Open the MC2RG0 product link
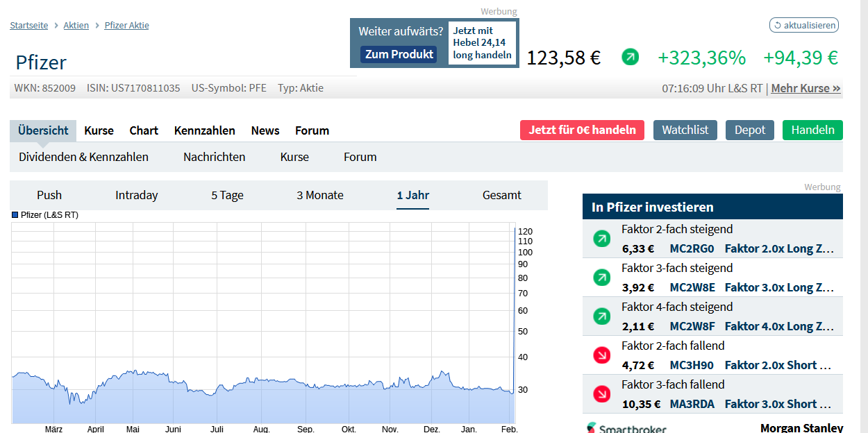 pos(692,248)
